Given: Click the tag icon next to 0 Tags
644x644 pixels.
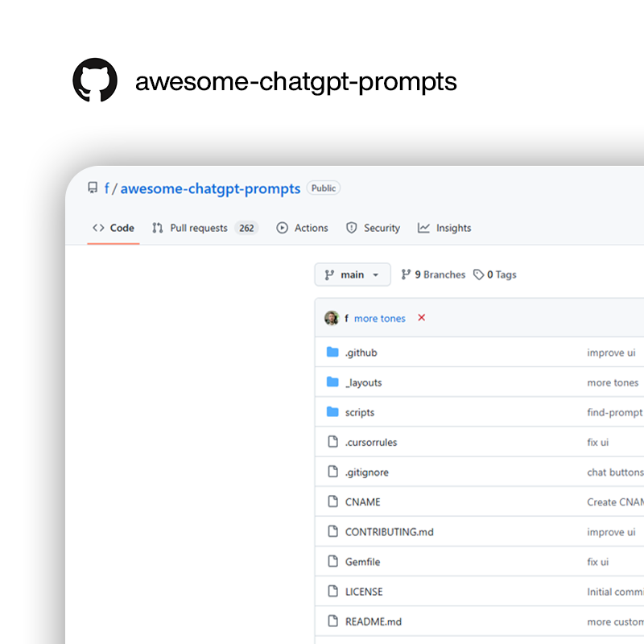Looking at the screenshot, I should pyautogui.click(x=478, y=275).
